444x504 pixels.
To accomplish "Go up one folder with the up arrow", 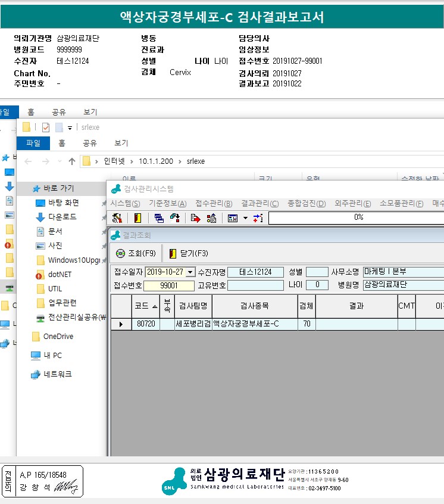I will pyautogui.click(x=72, y=161).
